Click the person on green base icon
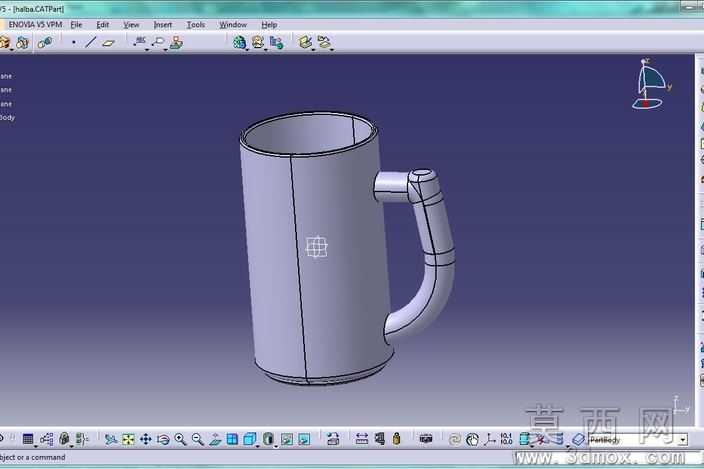 point(176,43)
